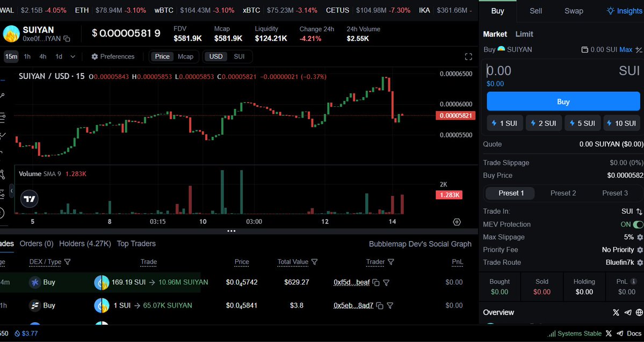Switch to Limit order type
Image resolution: width=644 pixels, height=342 pixels.
524,34
